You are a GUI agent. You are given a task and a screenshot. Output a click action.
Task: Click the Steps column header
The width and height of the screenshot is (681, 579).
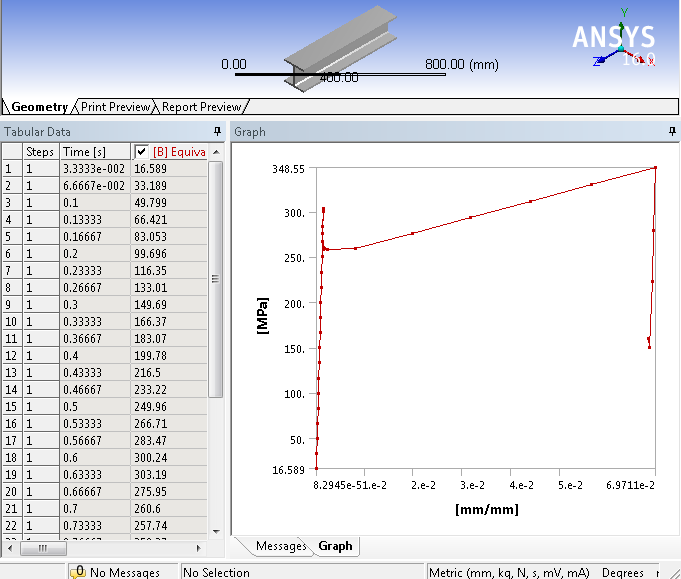click(x=40, y=151)
